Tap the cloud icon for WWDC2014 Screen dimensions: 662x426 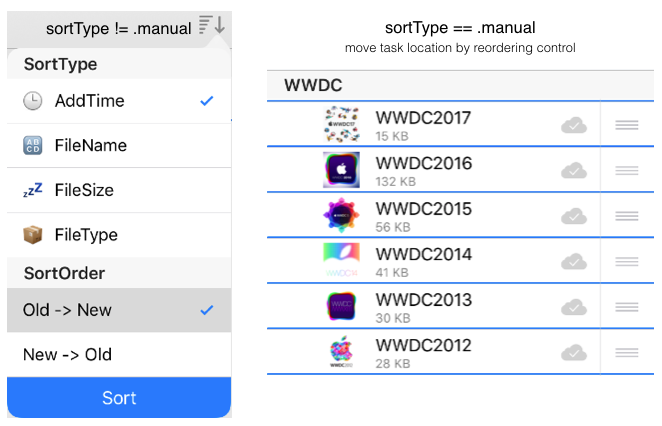(574, 262)
